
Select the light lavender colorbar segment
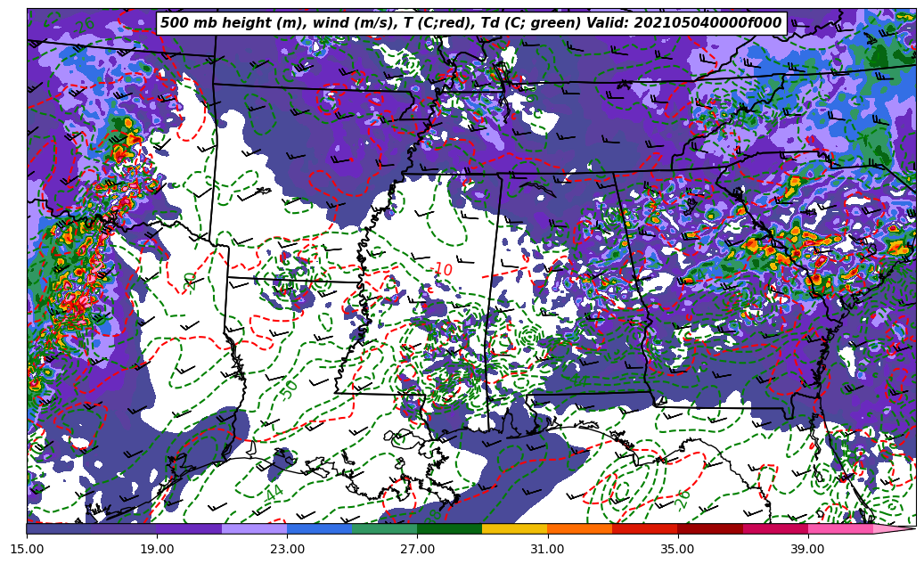[254, 528]
